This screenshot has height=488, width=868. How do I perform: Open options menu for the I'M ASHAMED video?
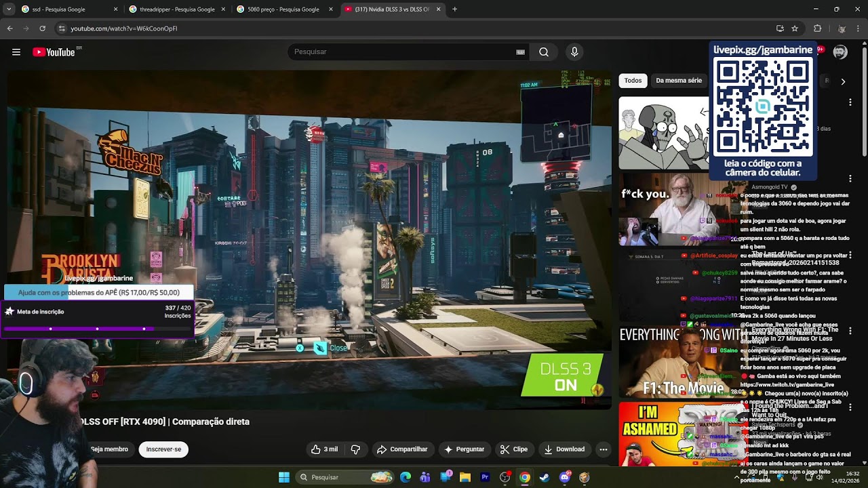pos(850,407)
